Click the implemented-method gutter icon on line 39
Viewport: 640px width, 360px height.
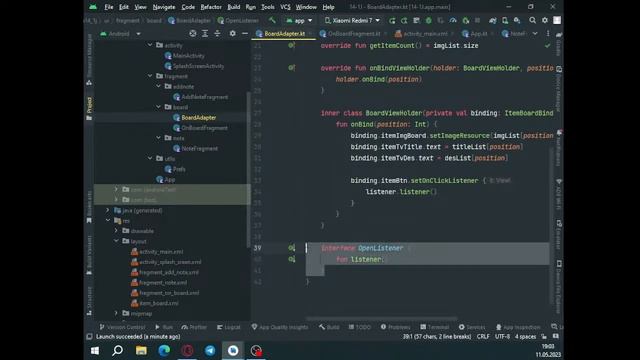[x=291, y=248]
